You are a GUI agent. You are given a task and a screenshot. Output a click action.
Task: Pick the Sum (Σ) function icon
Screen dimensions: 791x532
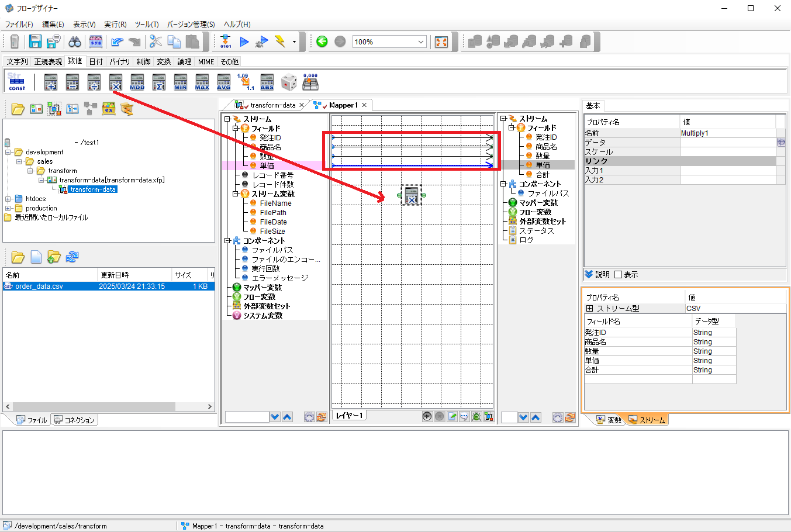click(x=159, y=82)
